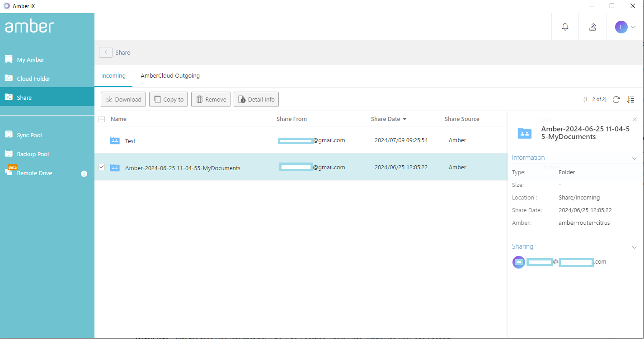Go back using the Share back arrow

pyautogui.click(x=106, y=52)
